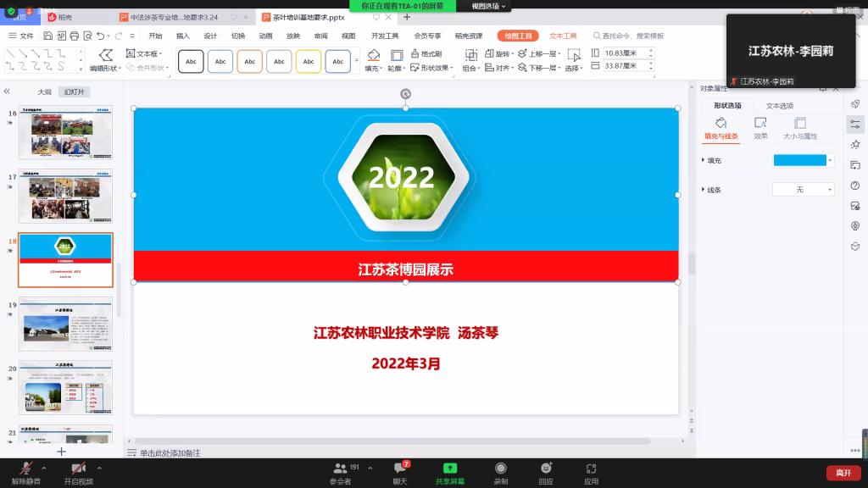Switch slide panel to 大纲 view
Viewport: 868px width, 488px height.
click(x=44, y=91)
